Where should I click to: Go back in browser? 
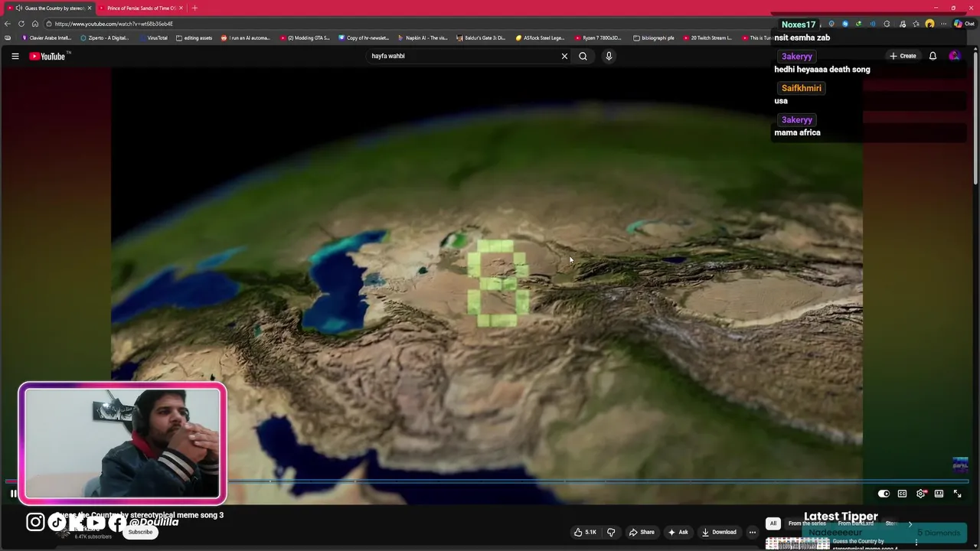pyautogui.click(x=8, y=24)
